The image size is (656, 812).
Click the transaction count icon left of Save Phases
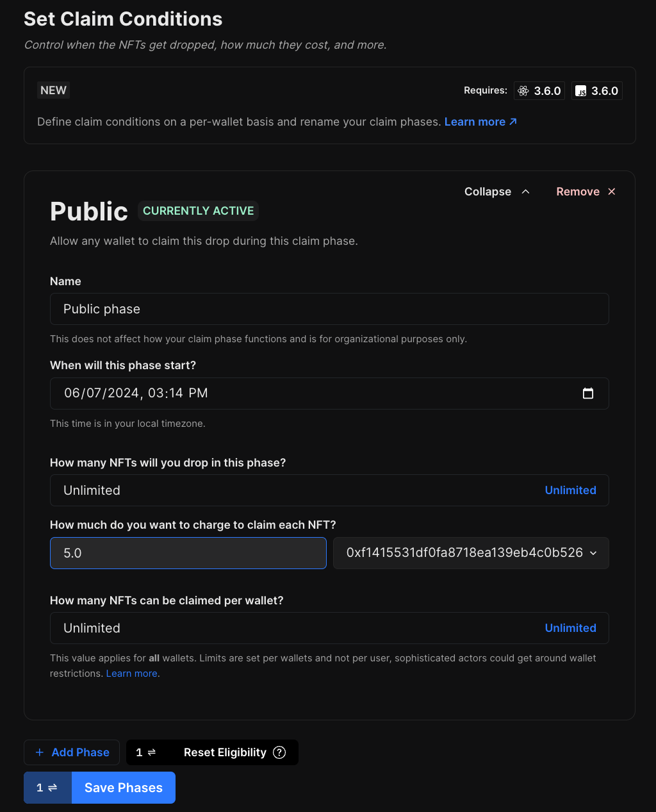[x=47, y=788]
